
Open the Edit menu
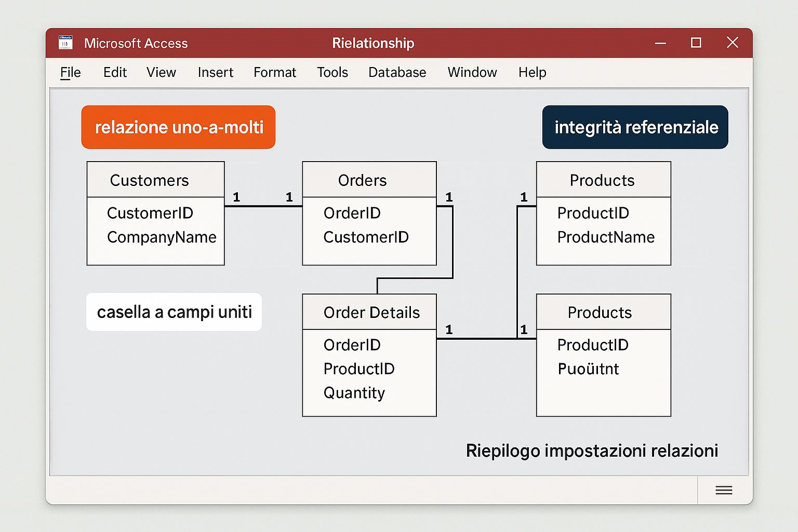click(115, 72)
